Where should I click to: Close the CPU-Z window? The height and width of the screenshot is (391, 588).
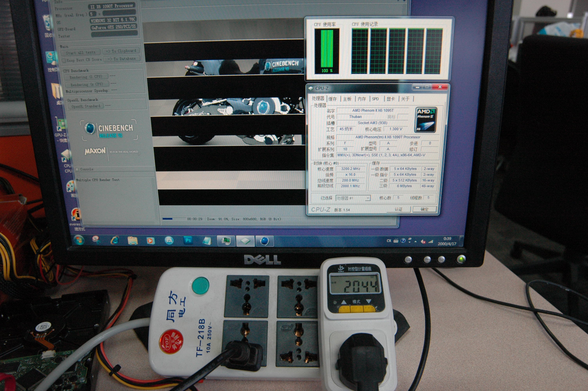(440, 87)
